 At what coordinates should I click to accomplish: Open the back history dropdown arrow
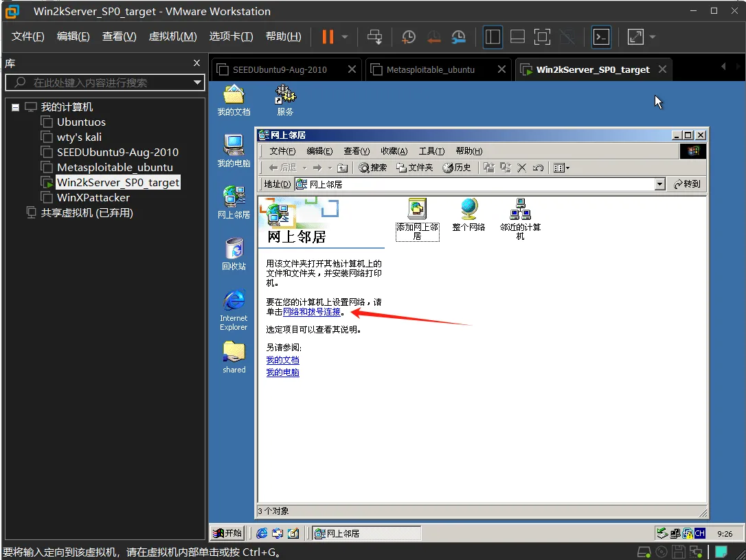[x=304, y=168]
